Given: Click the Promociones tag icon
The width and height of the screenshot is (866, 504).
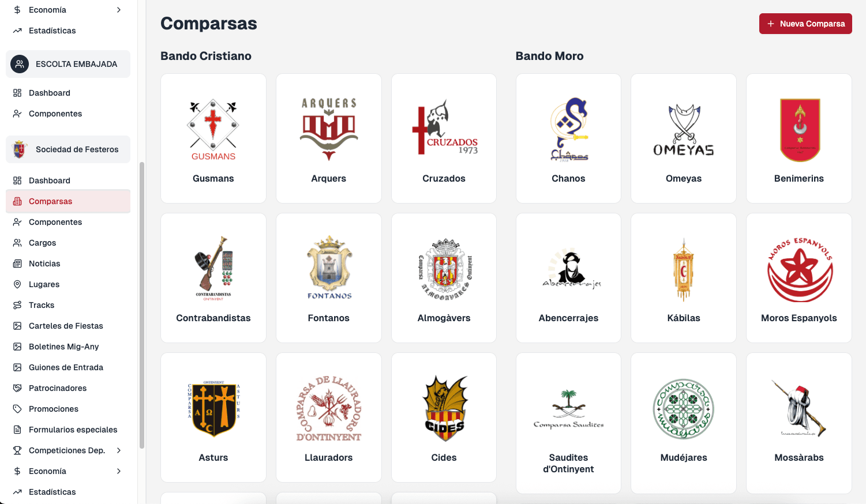Looking at the screenshot, I should coord(17,409).
